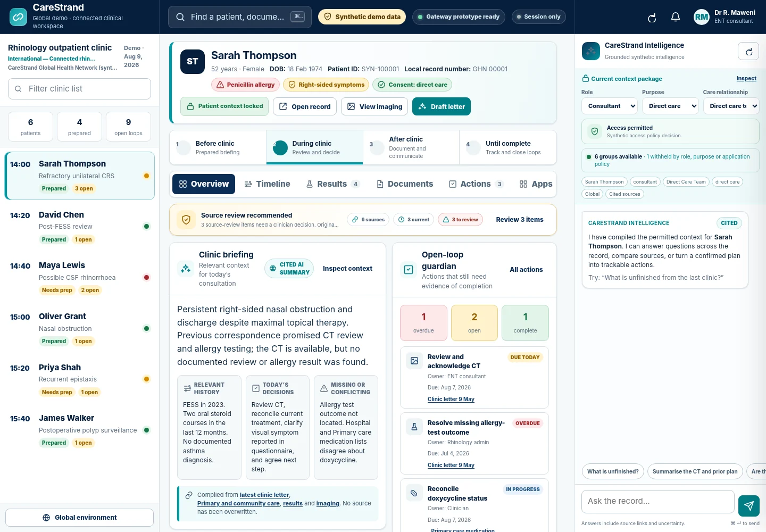The image size is (766, 532).
Task: Open the Results tab
Action: [333, 184]
